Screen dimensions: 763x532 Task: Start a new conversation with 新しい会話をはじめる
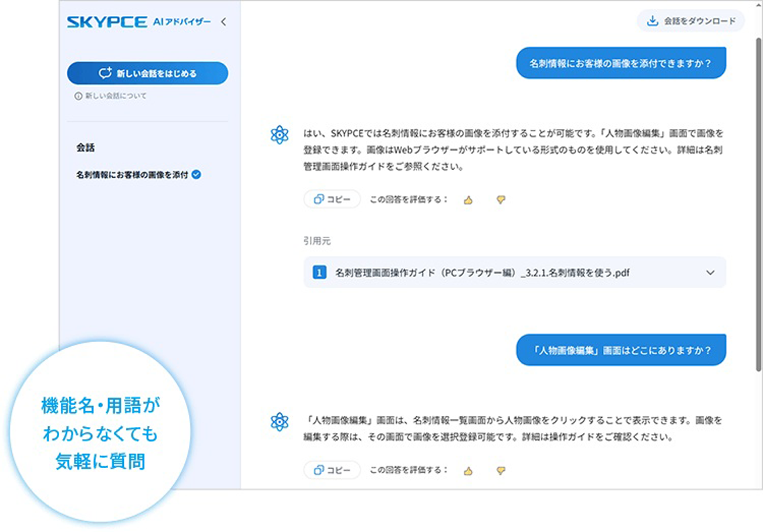(147, 73)
